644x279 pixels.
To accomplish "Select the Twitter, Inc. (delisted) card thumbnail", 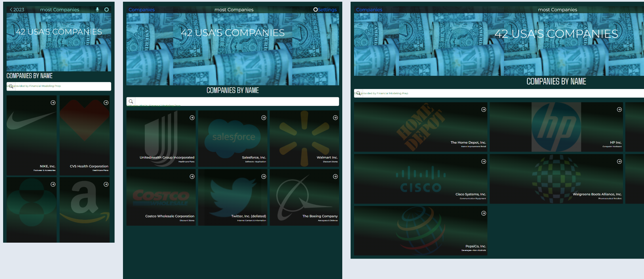I will (x=232, y=197).
